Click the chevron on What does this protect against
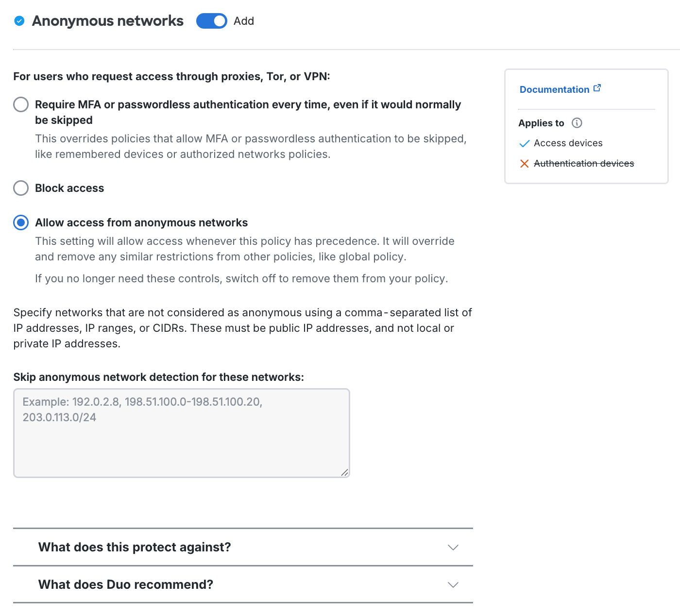Viewport: 680px width, 616px height. coord(453,547)
